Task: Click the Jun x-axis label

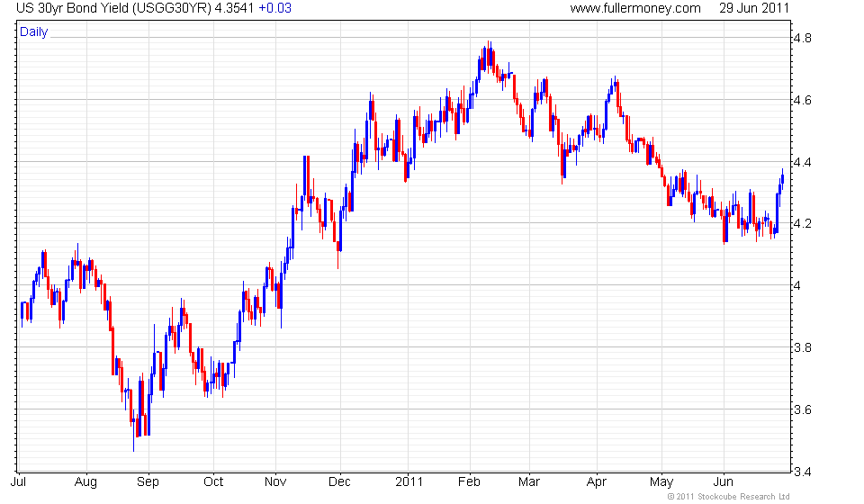Action: [723, 481]
